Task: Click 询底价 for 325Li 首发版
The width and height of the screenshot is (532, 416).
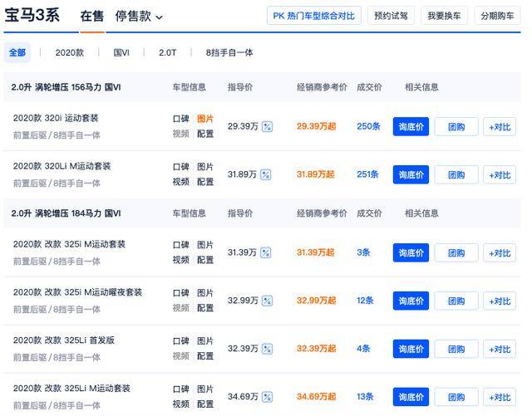Action: coord(411,349)
